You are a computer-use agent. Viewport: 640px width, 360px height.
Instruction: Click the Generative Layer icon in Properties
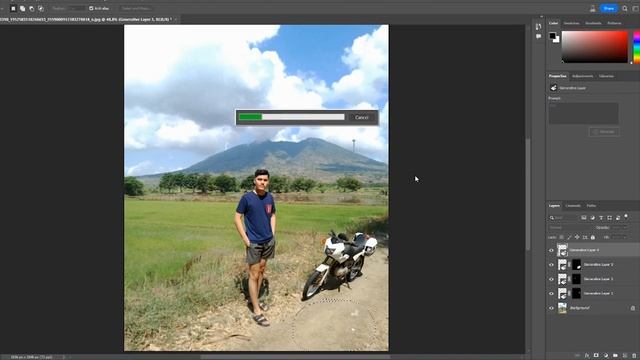coord(553,88)
